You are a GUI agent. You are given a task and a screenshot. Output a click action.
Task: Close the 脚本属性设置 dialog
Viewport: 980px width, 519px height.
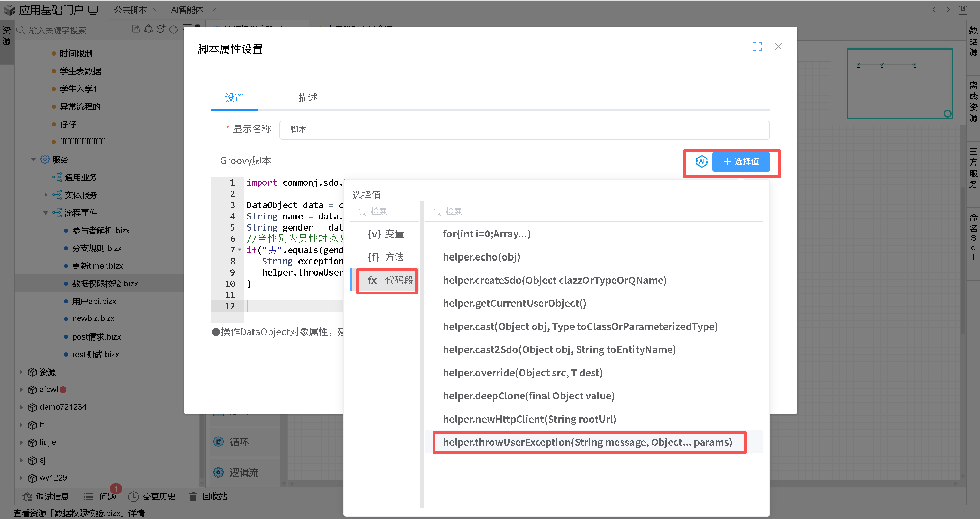[x=778, y=46]
